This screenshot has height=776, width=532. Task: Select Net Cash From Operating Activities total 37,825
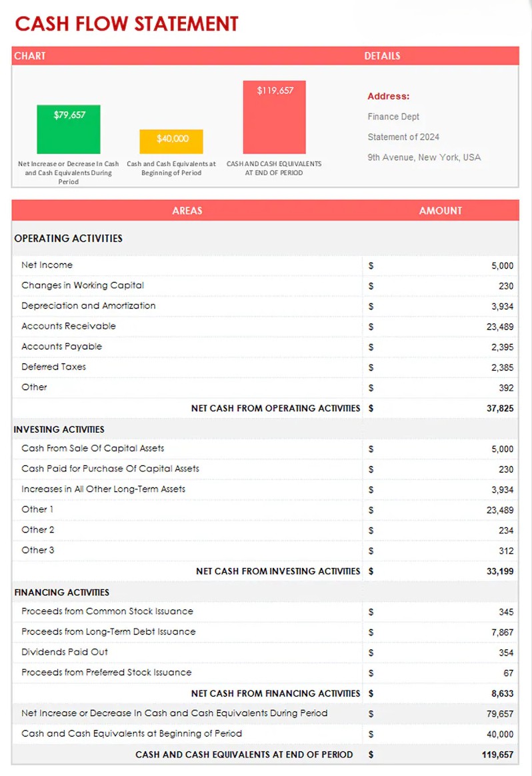pyautogui.click(x=500, y=408)
